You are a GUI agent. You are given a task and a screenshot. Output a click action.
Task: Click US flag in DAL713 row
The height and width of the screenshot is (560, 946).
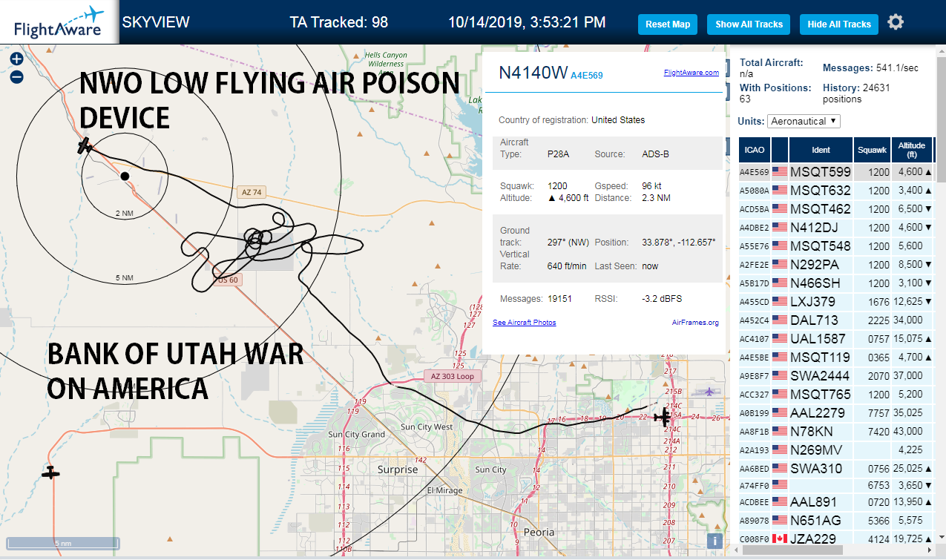pos(779,320)
